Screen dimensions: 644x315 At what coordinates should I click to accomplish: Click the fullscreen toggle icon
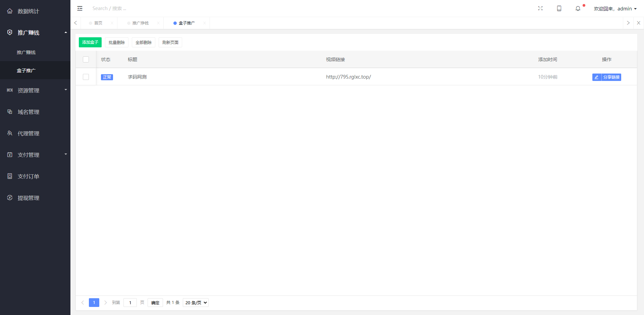[x=540, y=8]
